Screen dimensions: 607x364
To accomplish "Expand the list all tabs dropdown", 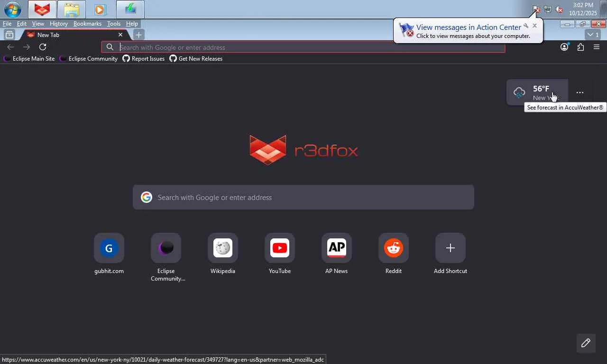I will (x=593, y=35).
